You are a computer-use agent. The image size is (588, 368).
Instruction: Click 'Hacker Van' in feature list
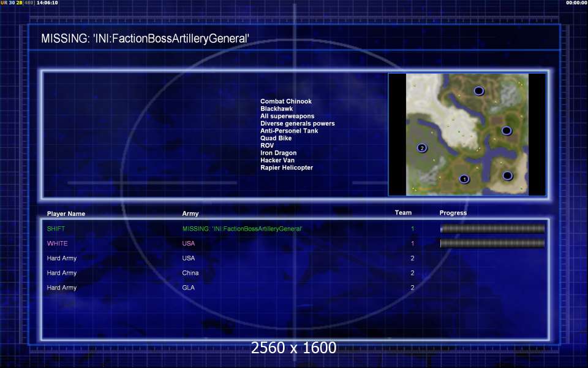coord(277,160)
